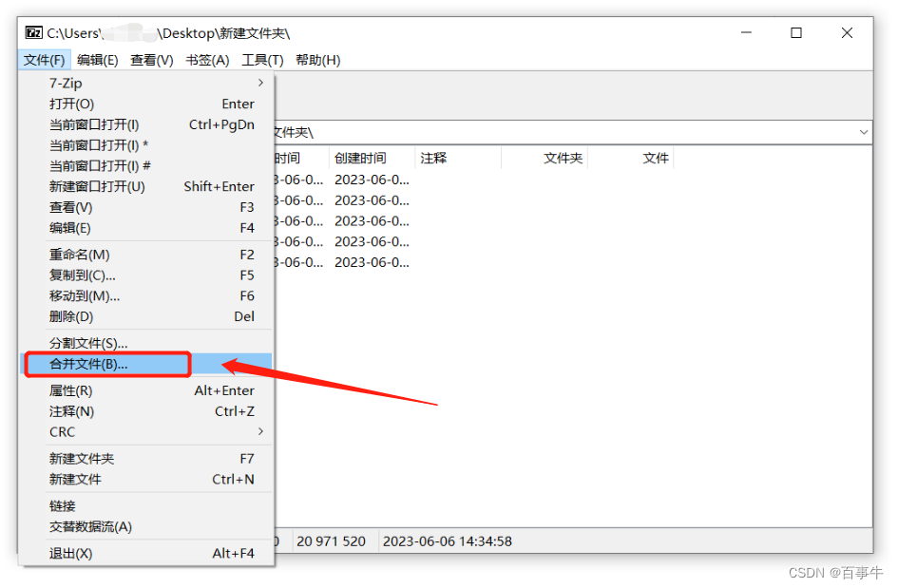Open the 文件(F) menu
This screenshot has width=898, height=588.
coord(44,60)
